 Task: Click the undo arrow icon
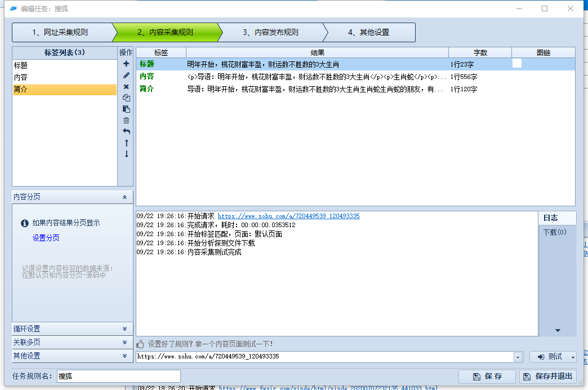point(126,131)
